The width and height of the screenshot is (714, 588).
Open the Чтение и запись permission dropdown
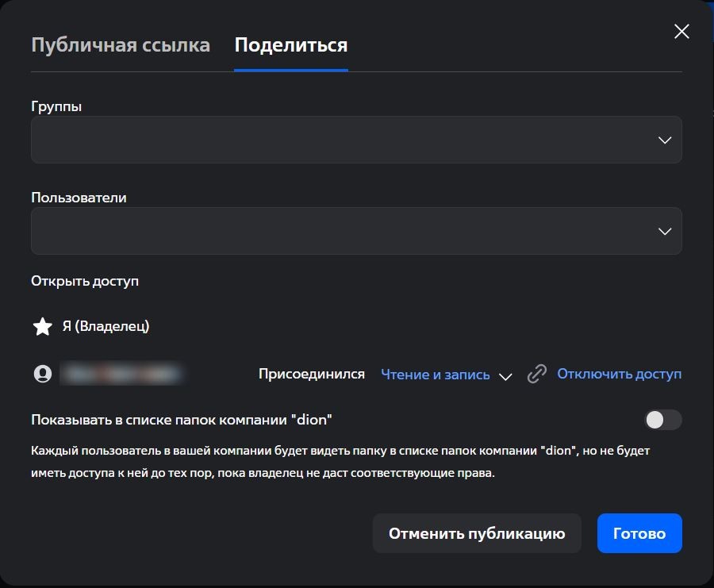tap(436, 375)
